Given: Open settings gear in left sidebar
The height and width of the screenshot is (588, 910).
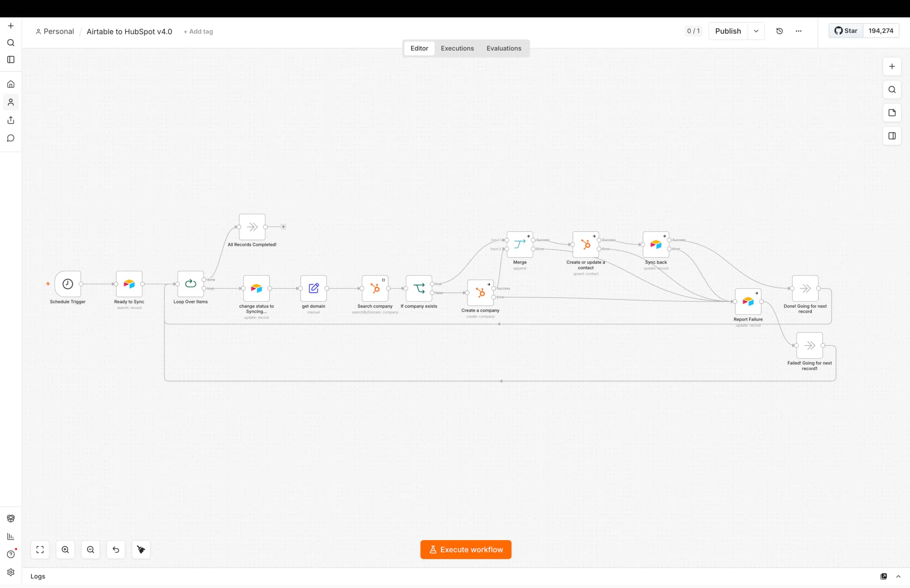Looking at the screenshot, I should [x=11, y=572].
